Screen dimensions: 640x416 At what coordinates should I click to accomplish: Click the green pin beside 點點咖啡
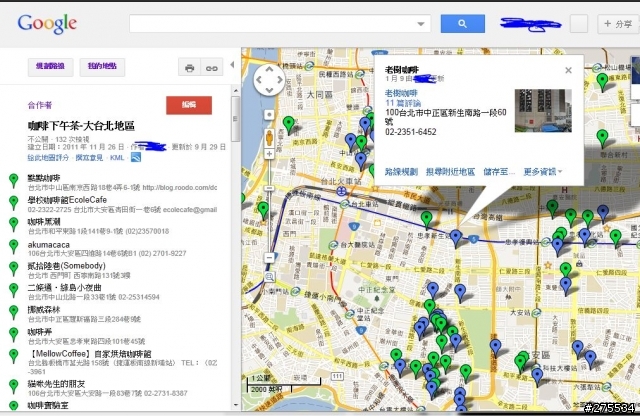(x=13, y=180)
